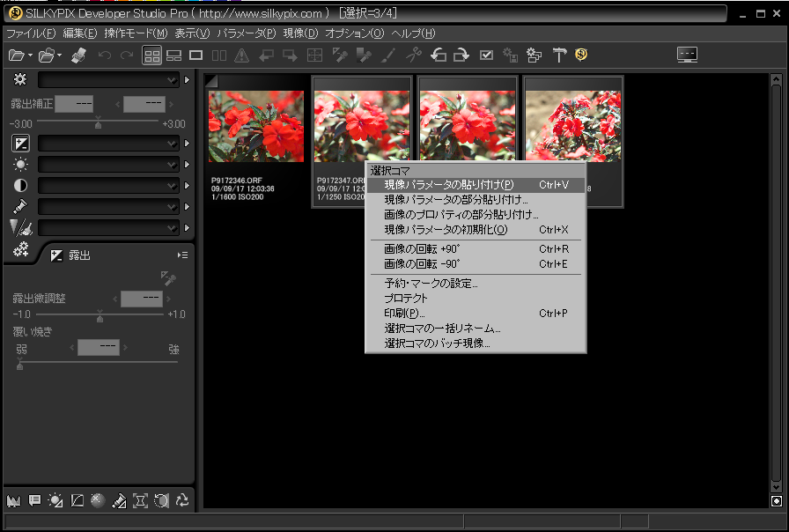Click the tone curve icon
789x532 pixels.
tap(77, 500)
